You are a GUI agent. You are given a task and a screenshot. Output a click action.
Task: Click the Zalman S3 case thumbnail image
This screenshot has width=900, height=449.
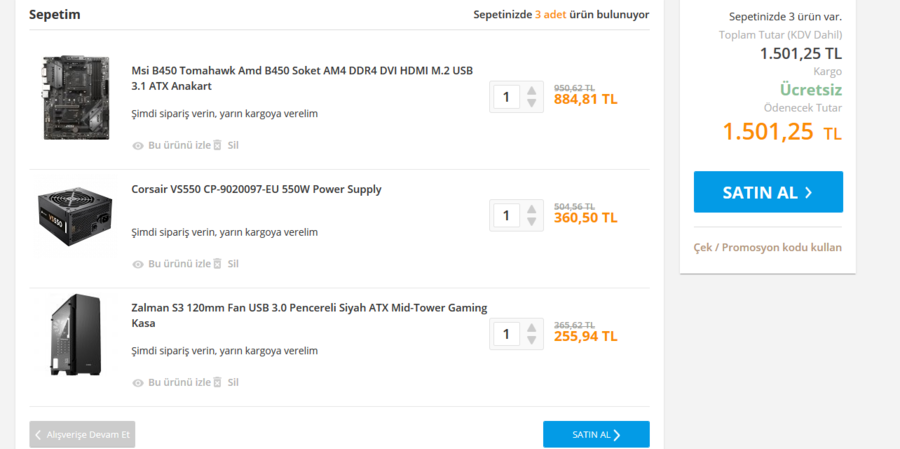pyautogui.click(x=76, y=334)
